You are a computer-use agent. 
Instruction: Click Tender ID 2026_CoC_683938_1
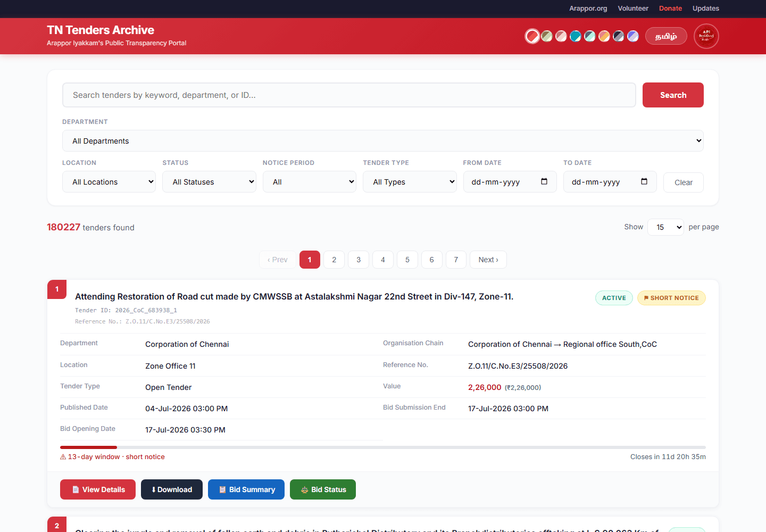[126, 310]
